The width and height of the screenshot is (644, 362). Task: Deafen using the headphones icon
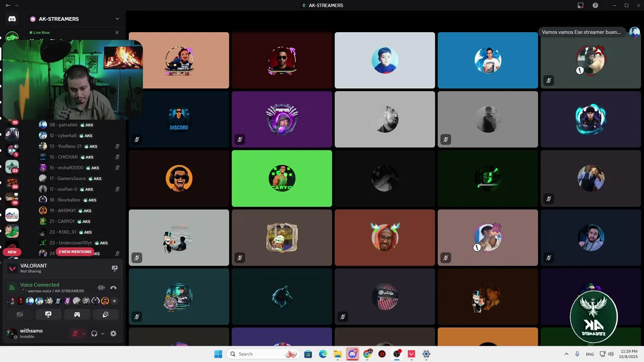point(94,333)
